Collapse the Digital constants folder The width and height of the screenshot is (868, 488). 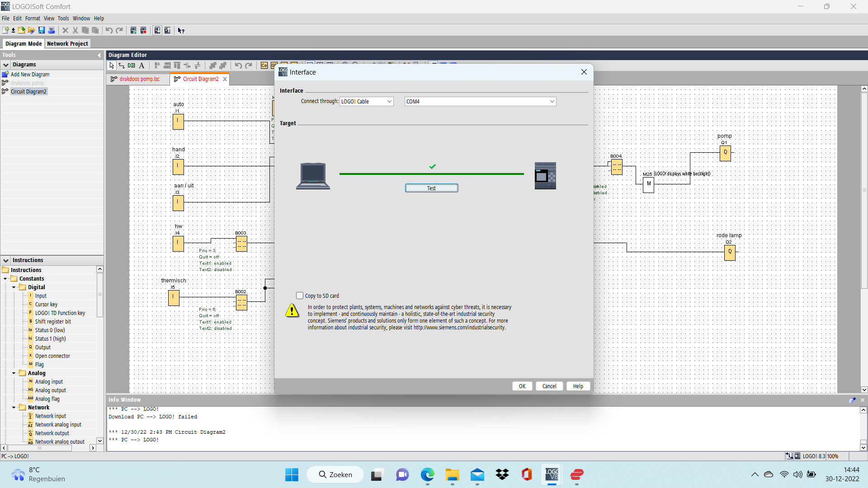(x=14, y=287)
